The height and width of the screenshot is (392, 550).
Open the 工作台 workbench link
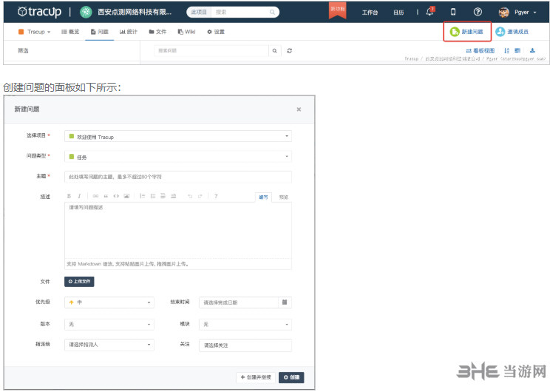[370, 13]
